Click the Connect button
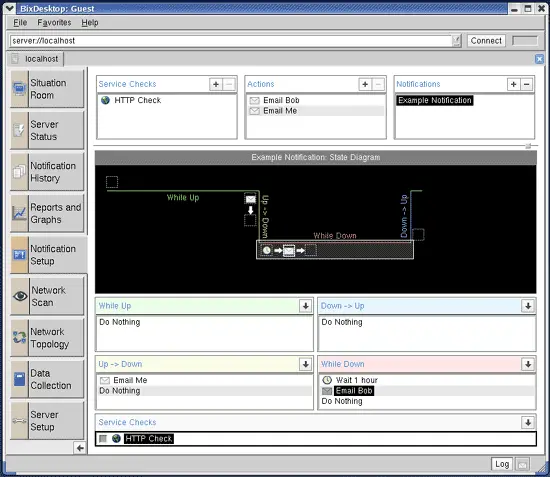 click(486, 41)
